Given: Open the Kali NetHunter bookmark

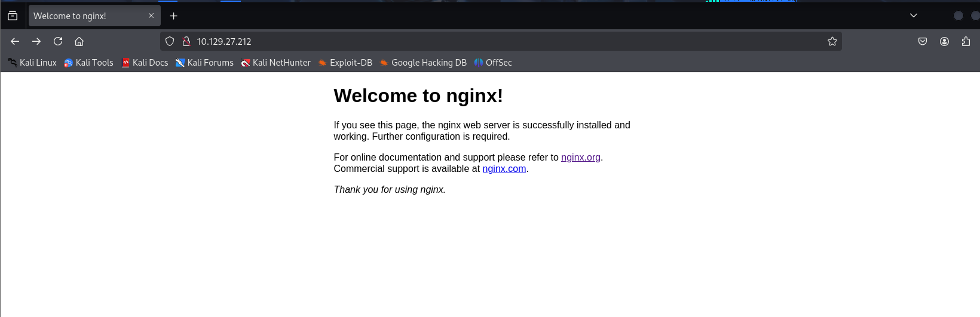Looking at the screenshot, I should (x=275, y=63).
